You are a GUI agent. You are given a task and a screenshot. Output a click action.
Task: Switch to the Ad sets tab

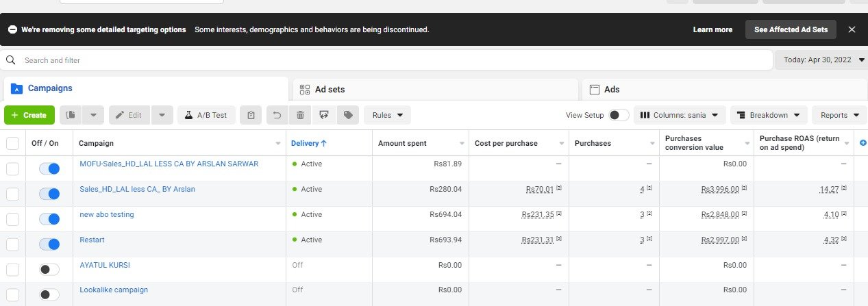click(435, 89)
